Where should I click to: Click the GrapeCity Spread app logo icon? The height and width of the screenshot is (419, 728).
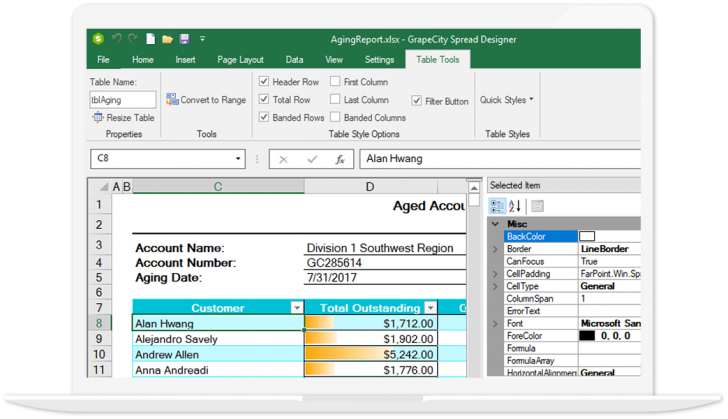click(x=98, y=39)
